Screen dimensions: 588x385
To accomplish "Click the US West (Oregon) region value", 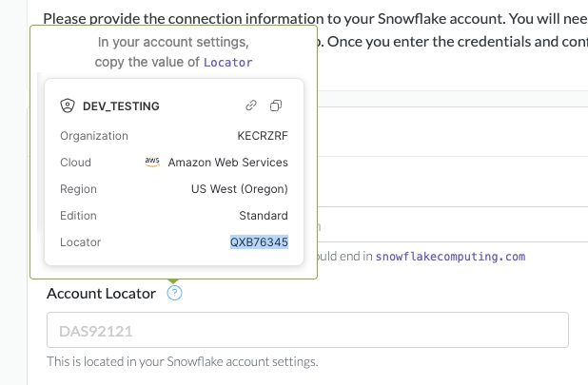I will (240, 189).
